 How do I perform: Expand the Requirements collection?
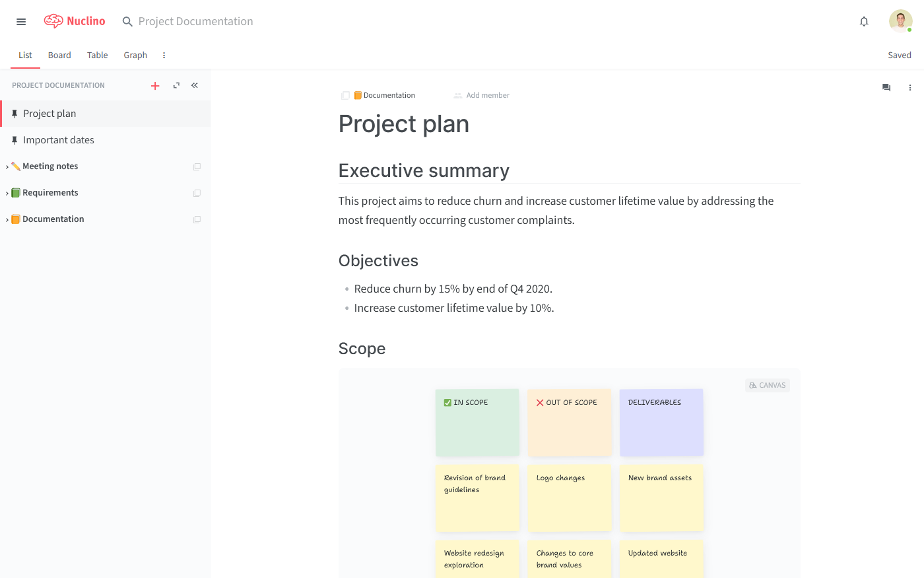coord(7,194)
